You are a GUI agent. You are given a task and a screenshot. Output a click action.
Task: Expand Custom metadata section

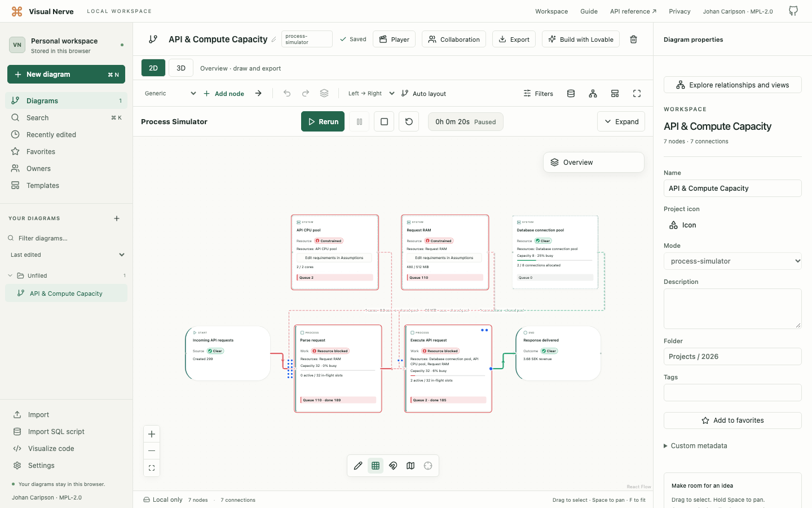click(695, 446)
